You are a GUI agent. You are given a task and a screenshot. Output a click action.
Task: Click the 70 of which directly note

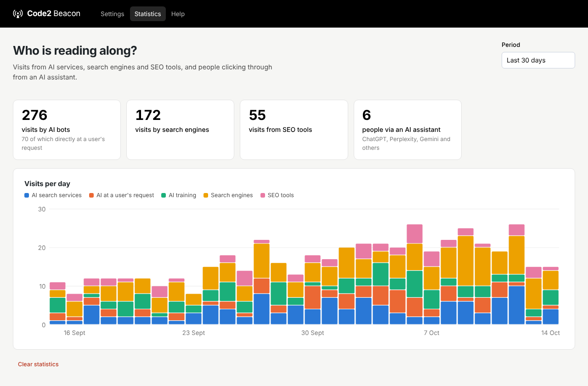63,143
